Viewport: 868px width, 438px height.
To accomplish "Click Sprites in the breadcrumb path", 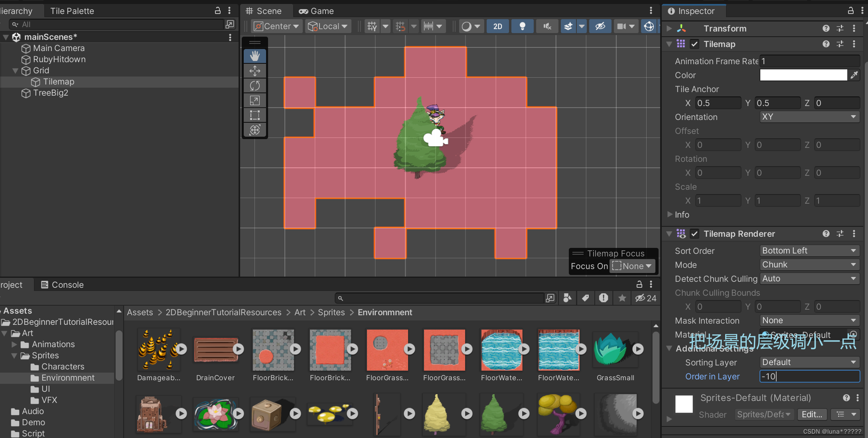I will tap(331, 312).
